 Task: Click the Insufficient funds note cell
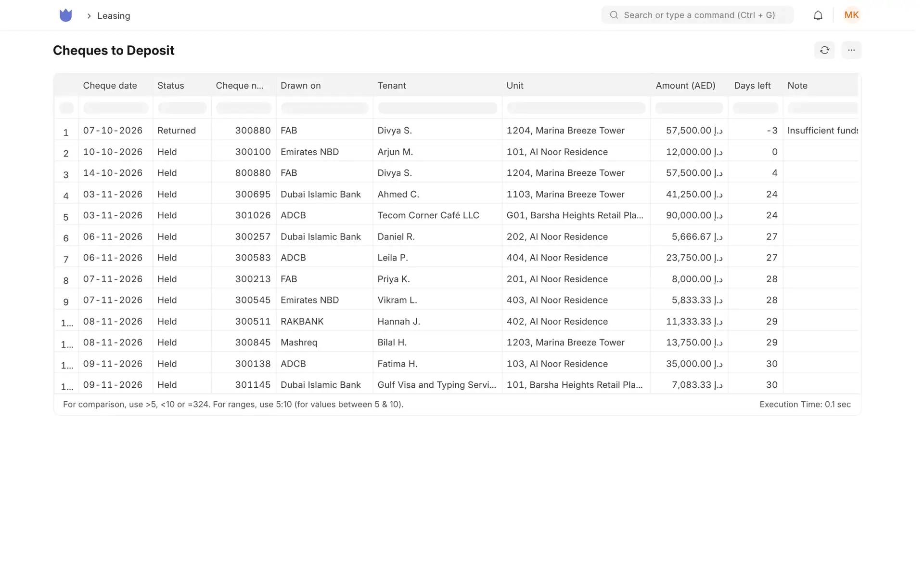coord(821,131)
